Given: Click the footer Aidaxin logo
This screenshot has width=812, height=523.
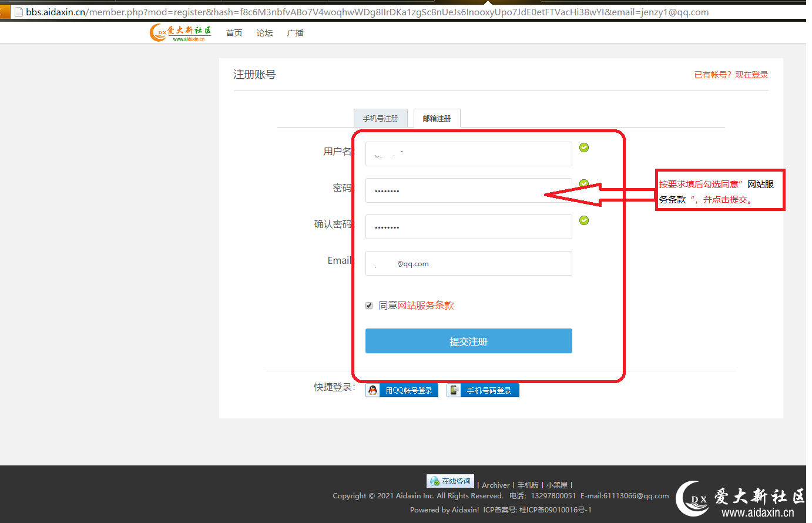Looking at the screenshot, I should click(x=740, y=499).
